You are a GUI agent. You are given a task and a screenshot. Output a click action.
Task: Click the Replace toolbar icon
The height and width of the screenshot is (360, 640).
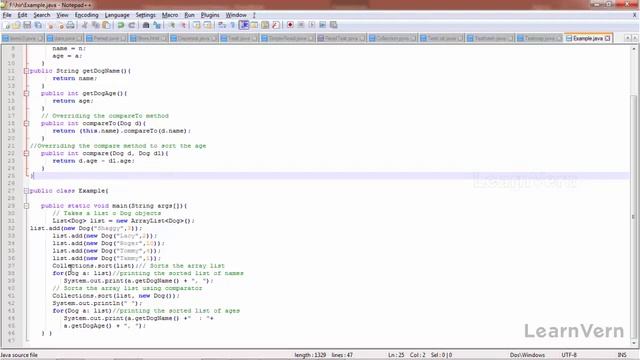157,25
